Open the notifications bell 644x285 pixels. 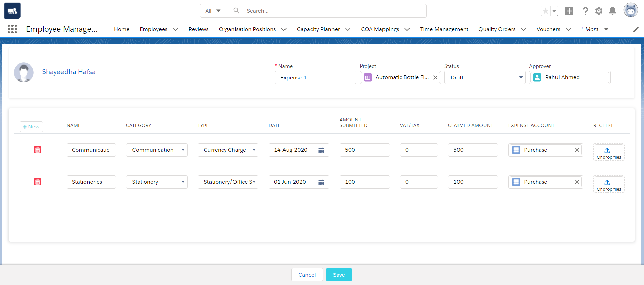pyautogui.click(x=612, y=11)
